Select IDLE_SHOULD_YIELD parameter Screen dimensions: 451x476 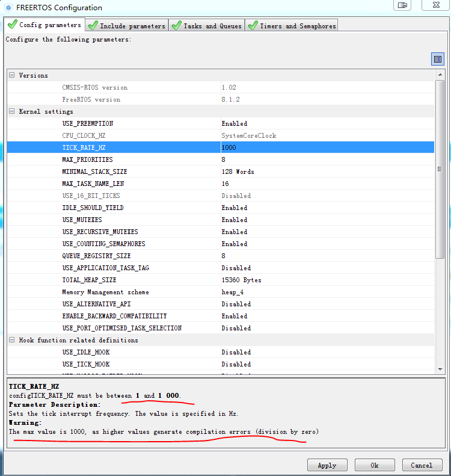click(93, 208)
